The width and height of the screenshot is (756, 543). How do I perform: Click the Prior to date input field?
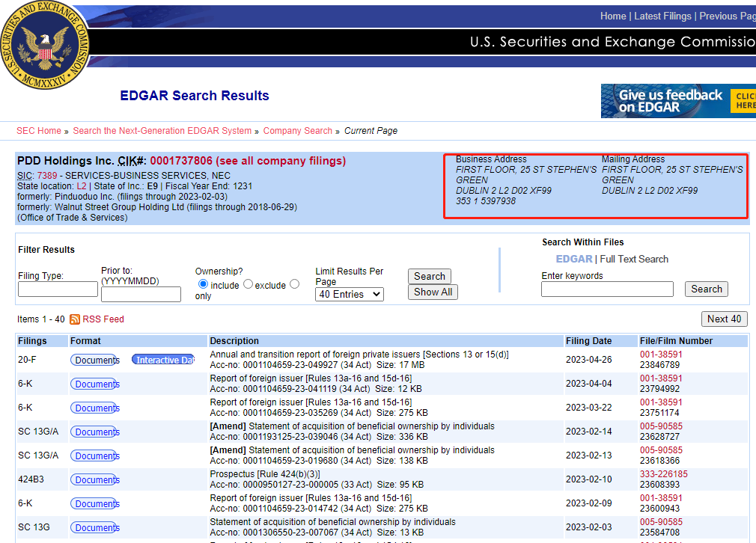point(141,295)
